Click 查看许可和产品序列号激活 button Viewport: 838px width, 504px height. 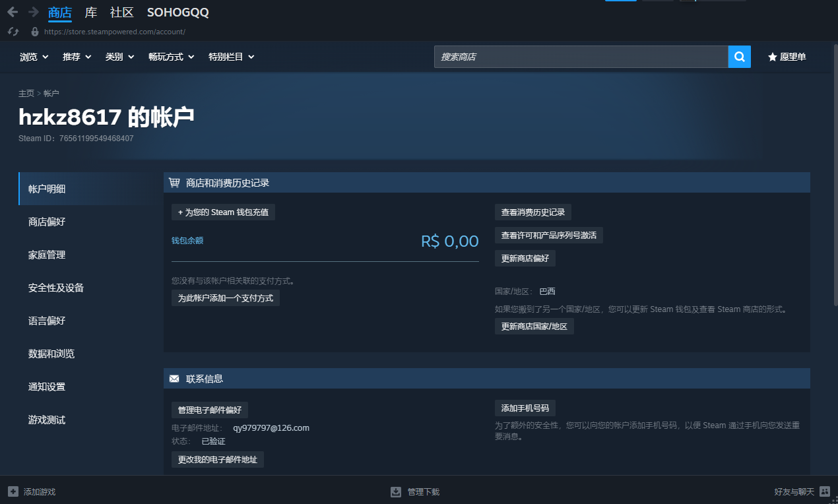click(549, 235)
